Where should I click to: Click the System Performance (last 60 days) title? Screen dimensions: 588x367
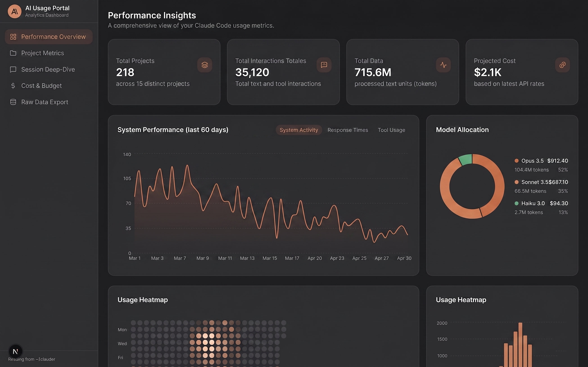[173, 130]
